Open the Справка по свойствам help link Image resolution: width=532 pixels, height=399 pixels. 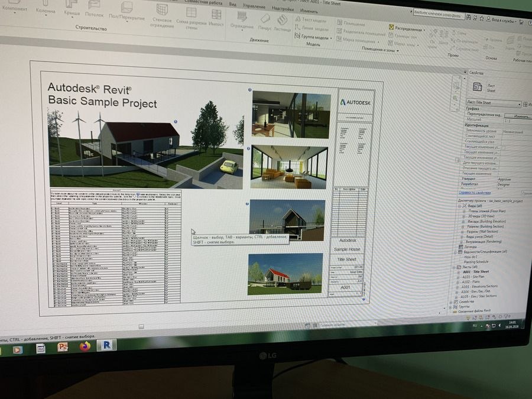tap(475, 193)
